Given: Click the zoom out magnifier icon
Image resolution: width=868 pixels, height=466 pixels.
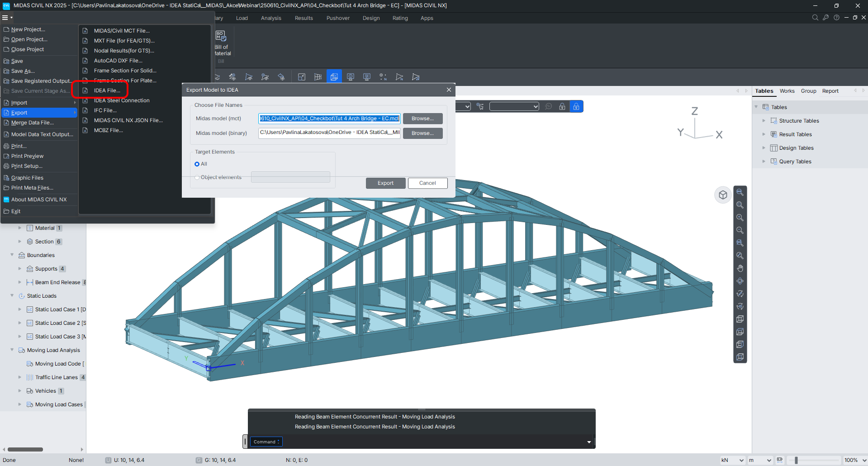Looking at the screenshot, I should tap(740, 230).
